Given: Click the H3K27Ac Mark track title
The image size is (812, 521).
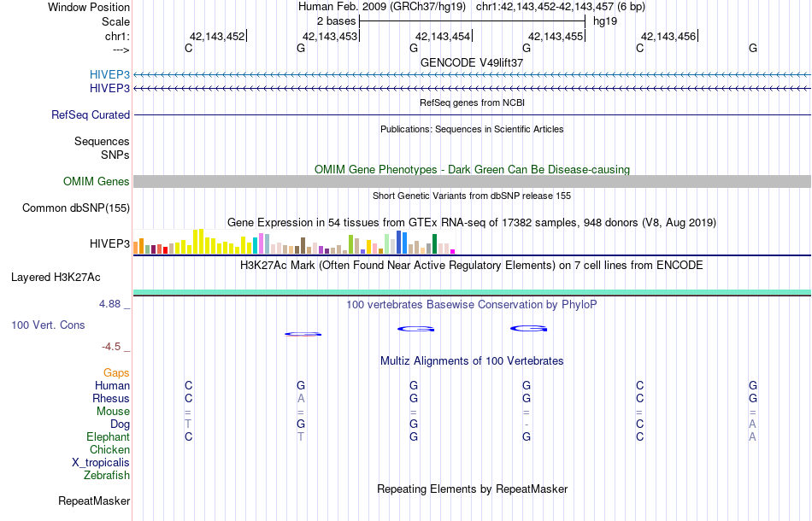Looking at the screenshot, I should point(472,266).
